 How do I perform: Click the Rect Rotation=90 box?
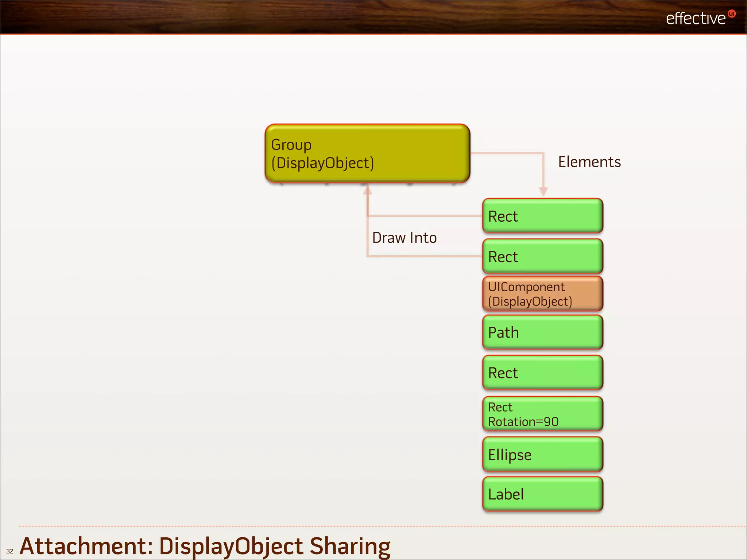542,414
